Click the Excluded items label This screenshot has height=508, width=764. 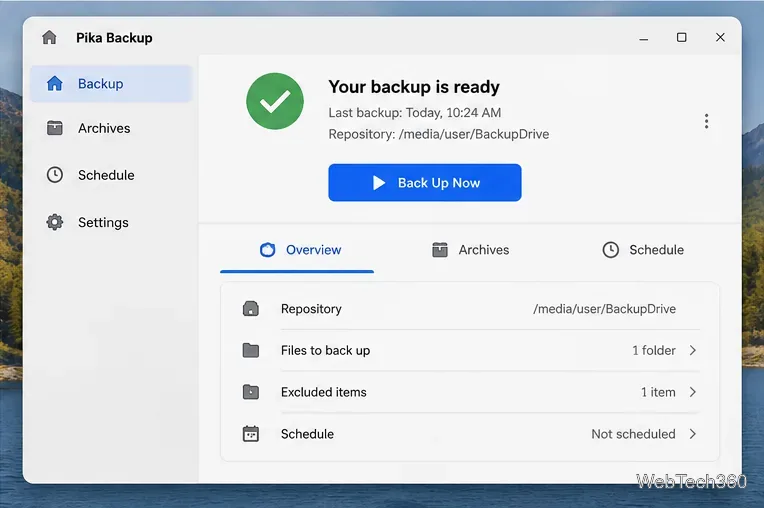(x=324, y=392)
